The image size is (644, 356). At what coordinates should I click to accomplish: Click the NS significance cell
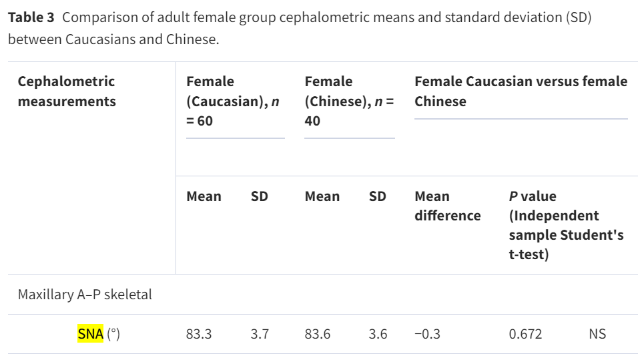click(x=597, y=334)
